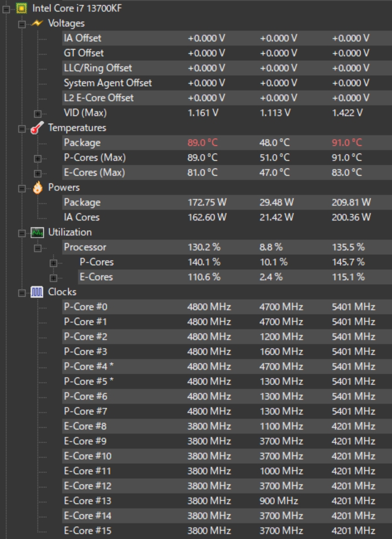Collapse the Clocks section

[x=22, y=293]
